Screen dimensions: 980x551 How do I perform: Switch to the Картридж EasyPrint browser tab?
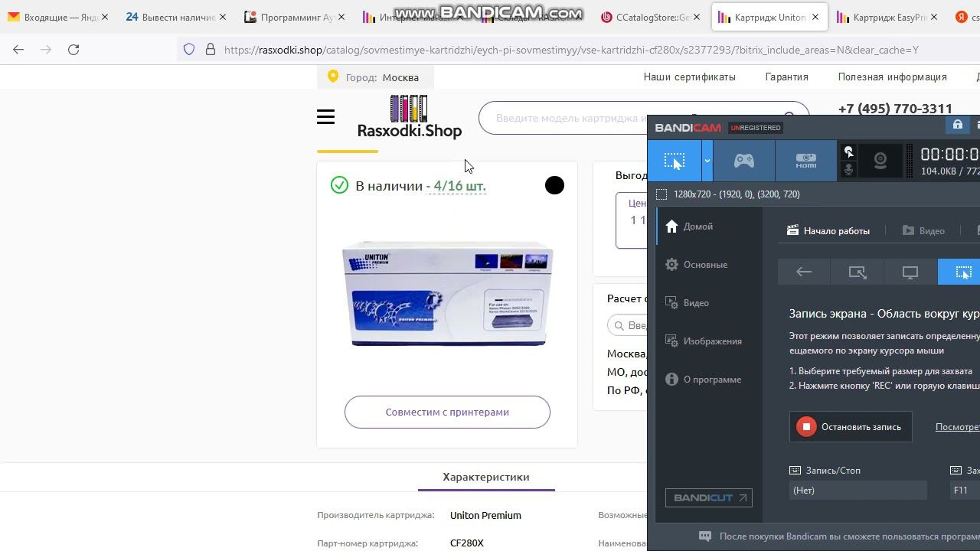coord(887,17)
